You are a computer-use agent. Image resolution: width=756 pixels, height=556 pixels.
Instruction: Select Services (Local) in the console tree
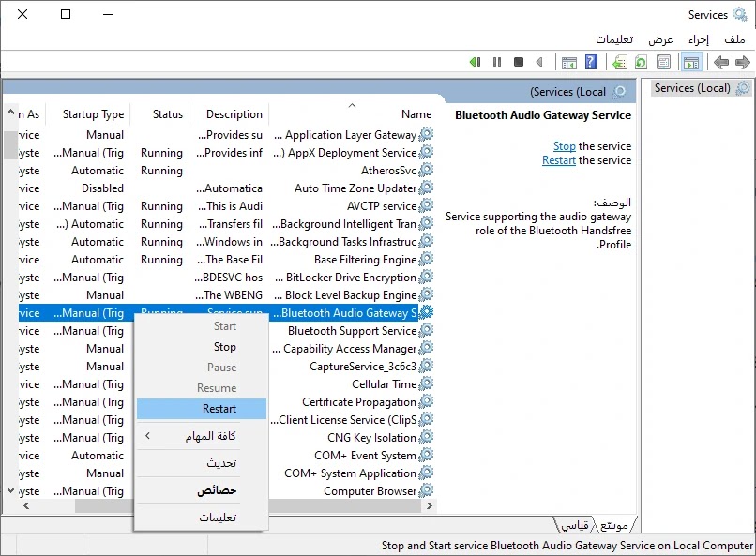(692, 88)
